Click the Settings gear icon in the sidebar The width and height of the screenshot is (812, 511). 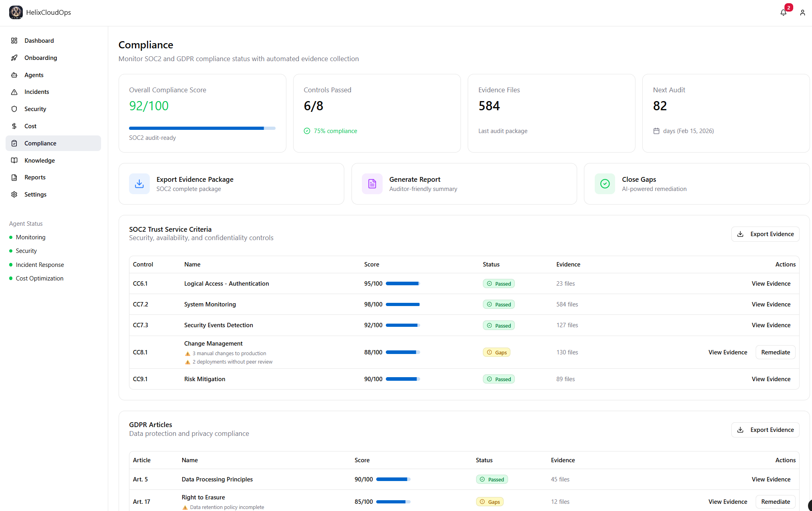coord(14,195)
